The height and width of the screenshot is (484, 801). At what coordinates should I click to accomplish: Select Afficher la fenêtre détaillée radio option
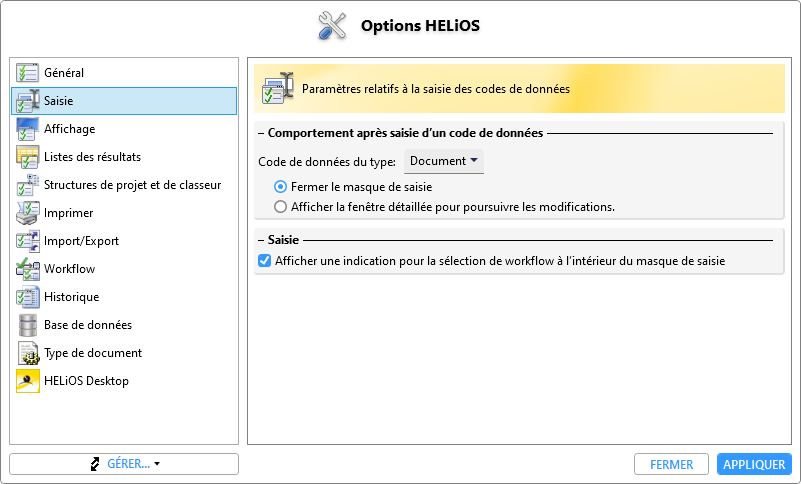[x=281, y=207]
